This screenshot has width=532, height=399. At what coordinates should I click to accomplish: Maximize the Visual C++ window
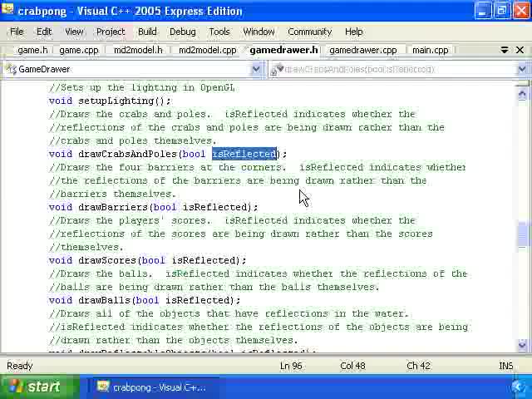[x=501, y=10]
